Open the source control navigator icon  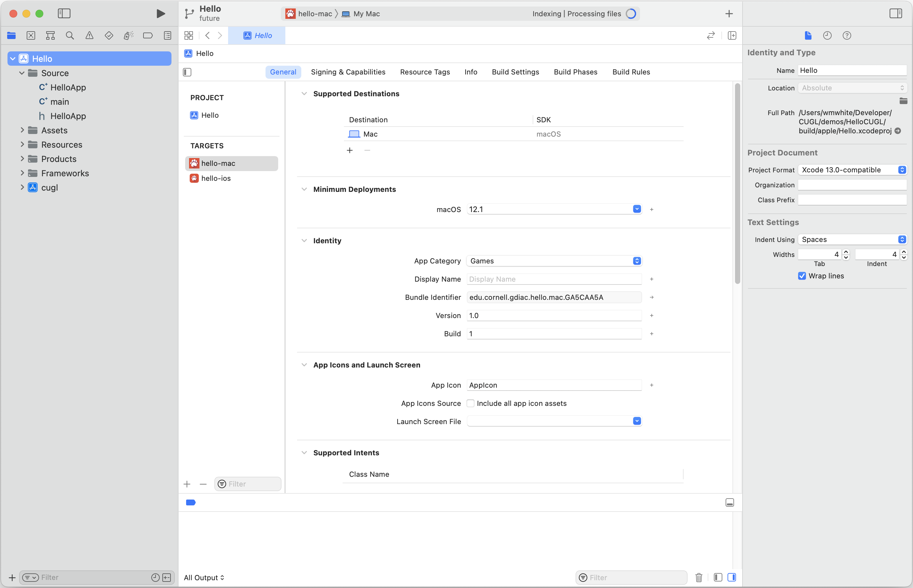click(31, 35)
